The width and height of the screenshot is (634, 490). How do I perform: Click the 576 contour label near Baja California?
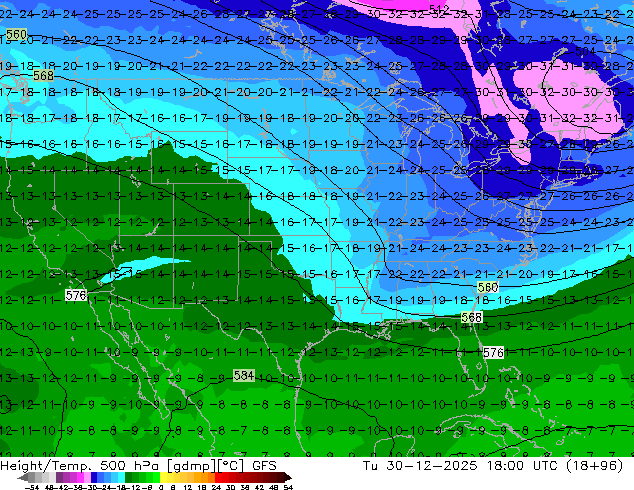pos(76,295)
